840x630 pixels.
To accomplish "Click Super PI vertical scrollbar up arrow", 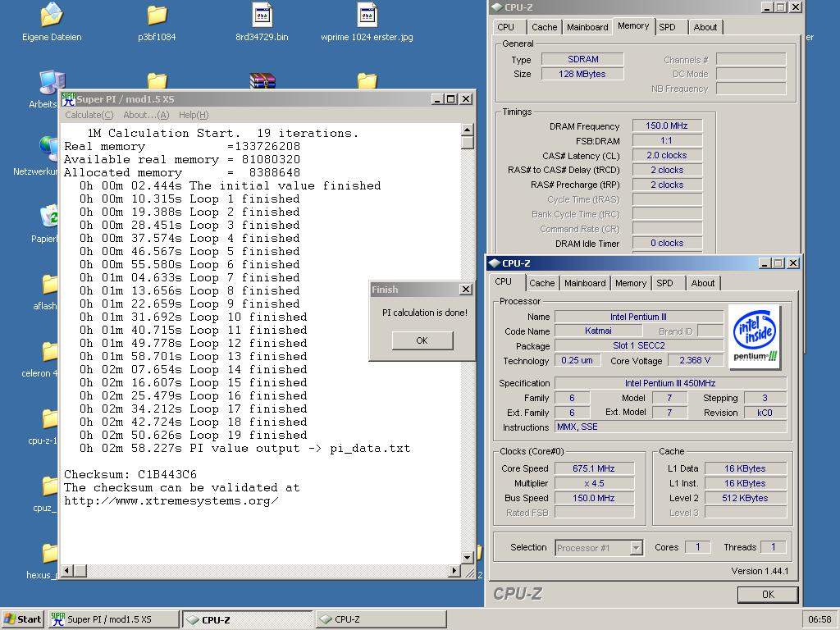I will point(467,129).
